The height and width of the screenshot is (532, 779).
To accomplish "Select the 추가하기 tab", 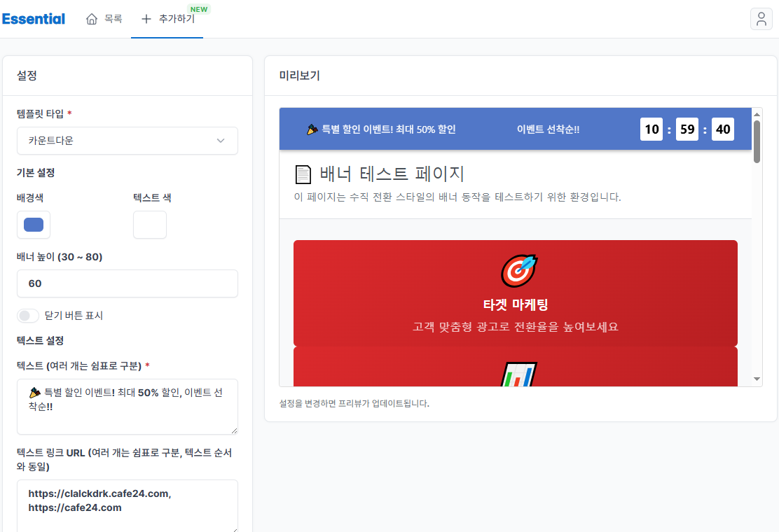I will click(168, 19).
